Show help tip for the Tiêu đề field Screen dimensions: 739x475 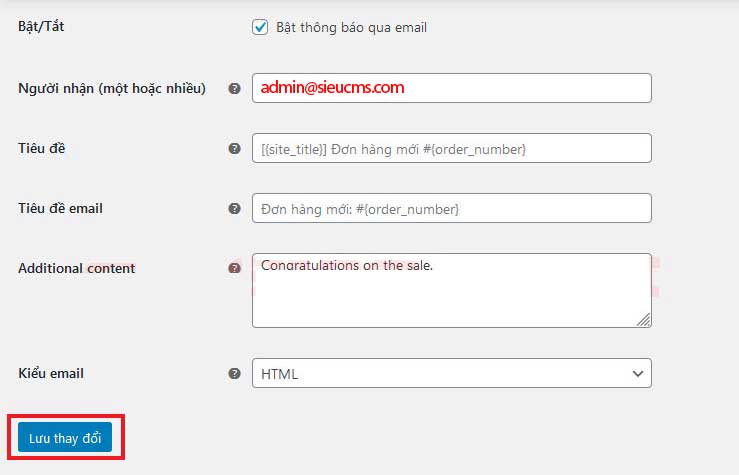pyautogui.click(x=234, y=148)
